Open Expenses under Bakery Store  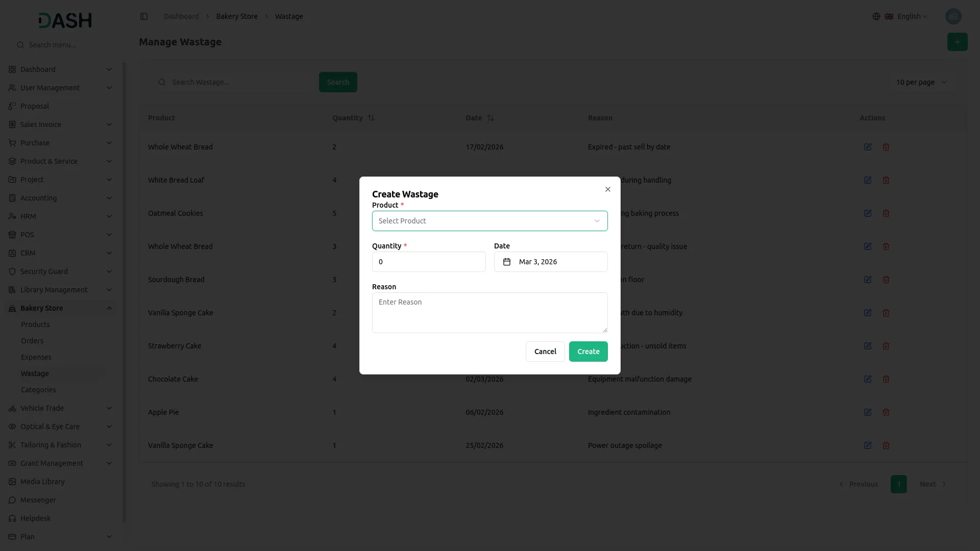36,357
